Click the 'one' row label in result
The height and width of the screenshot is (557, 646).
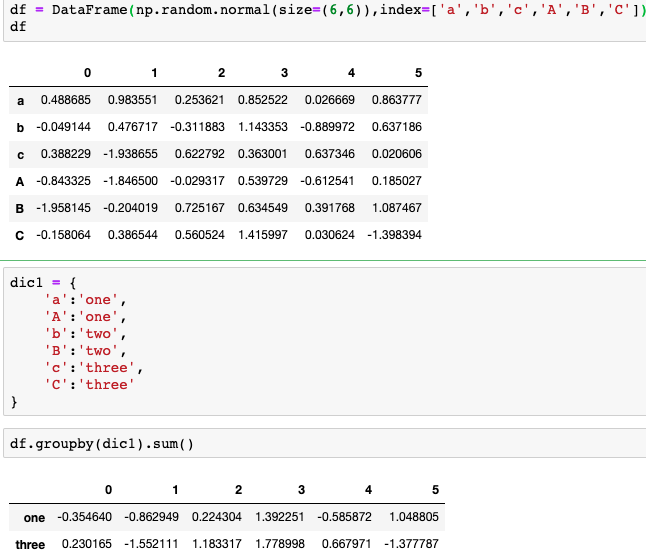[34, 518]
